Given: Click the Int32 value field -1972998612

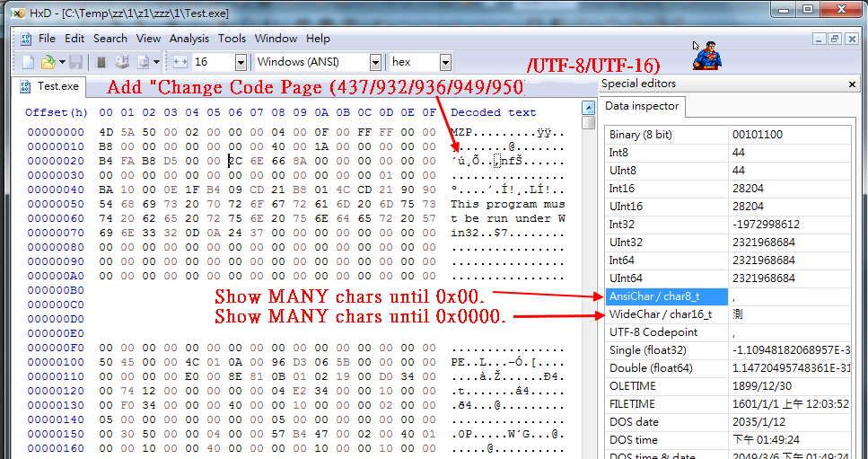Looking at the screenshot, I should point(788,225).
